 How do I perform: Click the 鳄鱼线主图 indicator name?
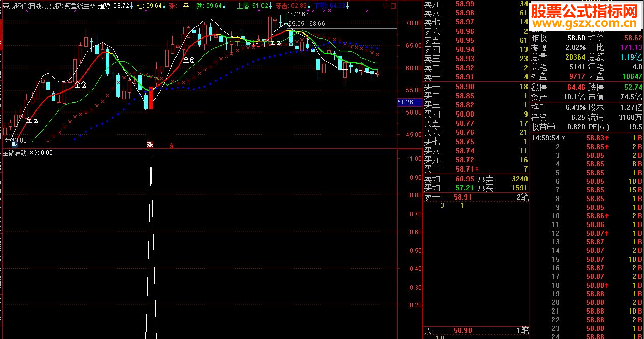point(80,6)
